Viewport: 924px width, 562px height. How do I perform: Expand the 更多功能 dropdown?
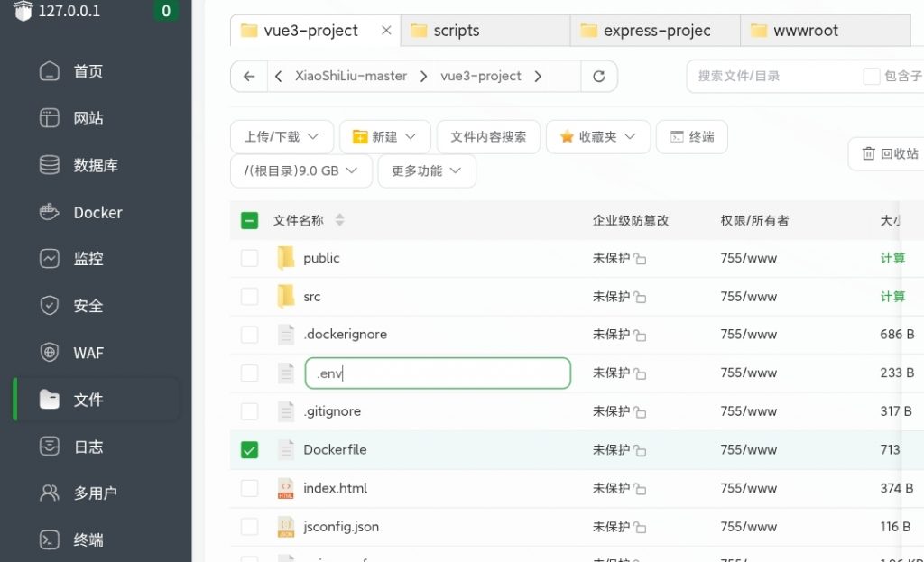427,170
